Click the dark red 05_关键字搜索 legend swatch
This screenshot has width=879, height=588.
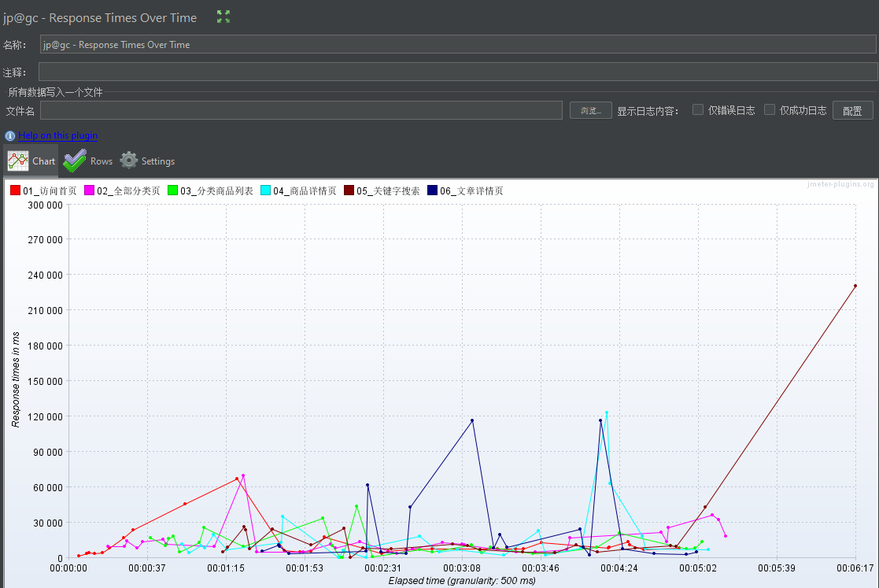(349, 190)
